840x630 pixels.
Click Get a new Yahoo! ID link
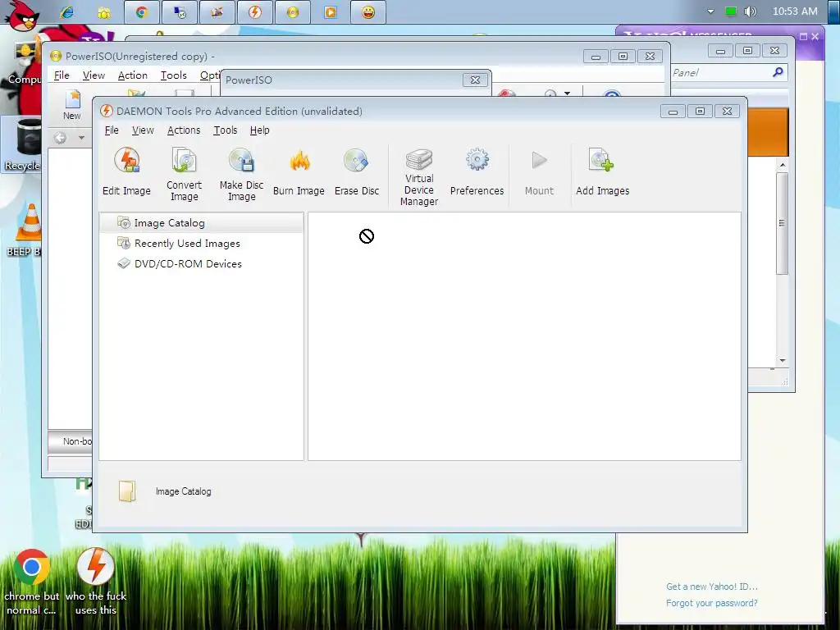pyautogui.click(x=712, y=587)
